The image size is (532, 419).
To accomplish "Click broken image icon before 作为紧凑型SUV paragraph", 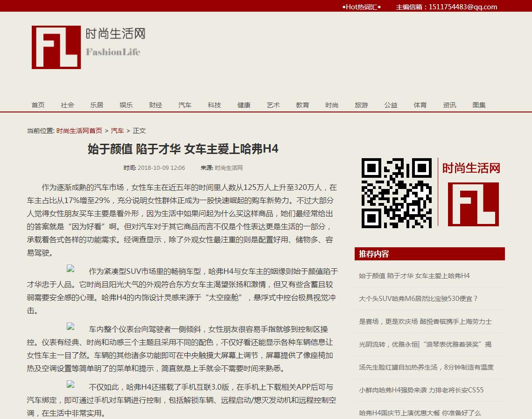I will (x=70, y=269).
